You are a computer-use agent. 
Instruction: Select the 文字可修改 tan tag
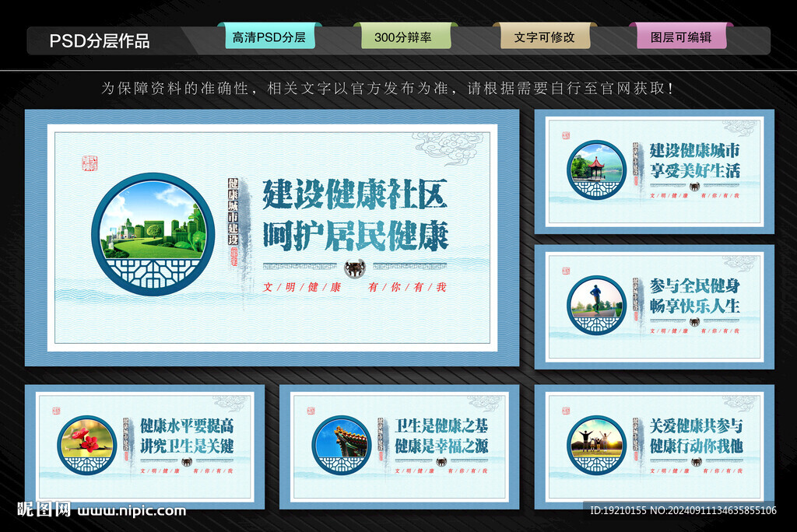tap(544, 37)
